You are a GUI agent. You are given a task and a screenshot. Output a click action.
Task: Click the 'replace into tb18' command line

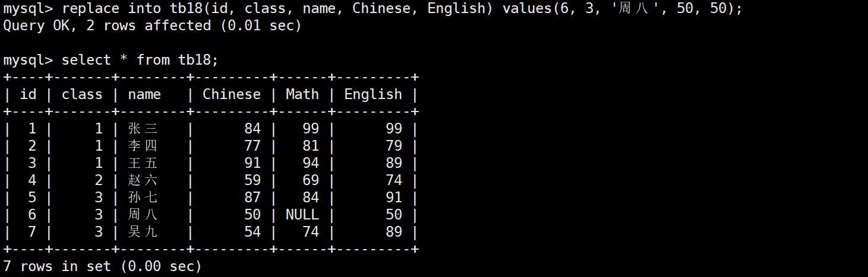point(373,9)
